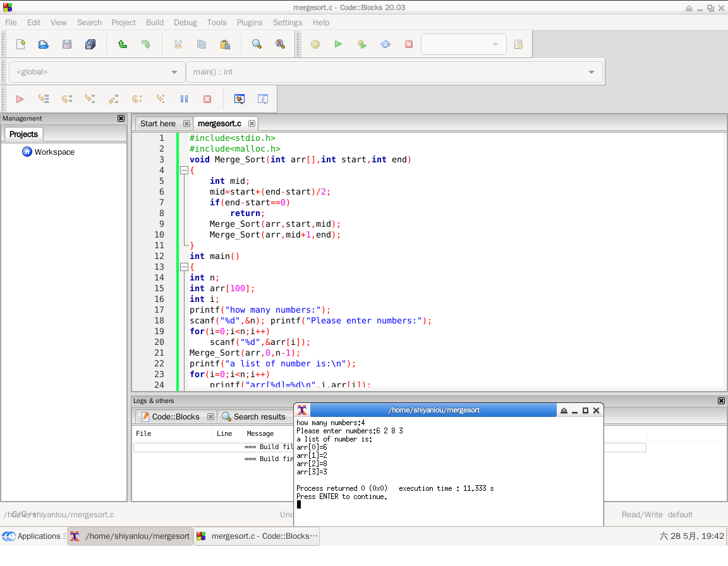728x566 pixels.
Task: Pause the debugger with the break icon
Action: tap(184, 99)
